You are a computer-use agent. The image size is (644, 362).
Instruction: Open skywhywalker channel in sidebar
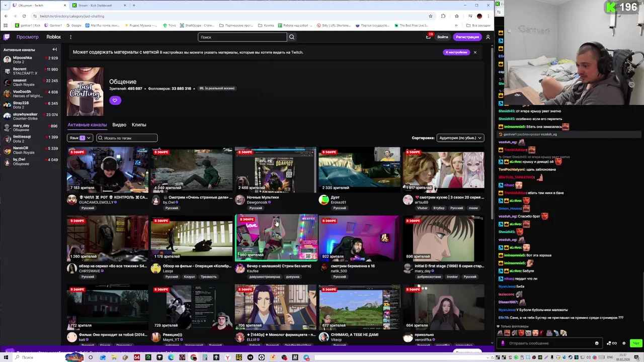point(30,116)
